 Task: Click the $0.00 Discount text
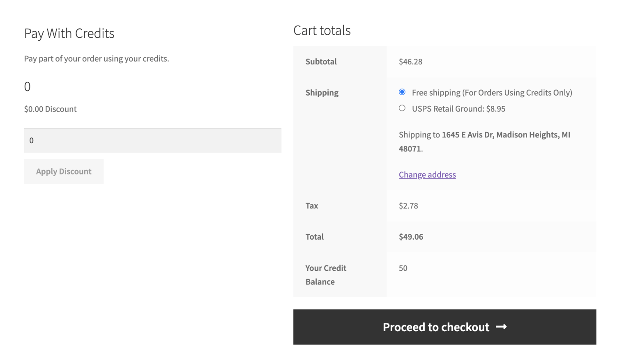(x=50, y=109)
